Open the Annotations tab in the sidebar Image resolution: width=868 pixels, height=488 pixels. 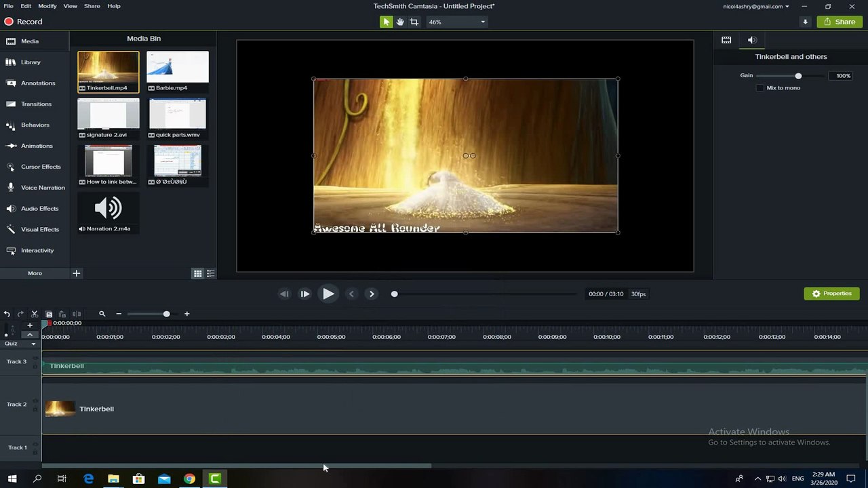click(35, 83)
